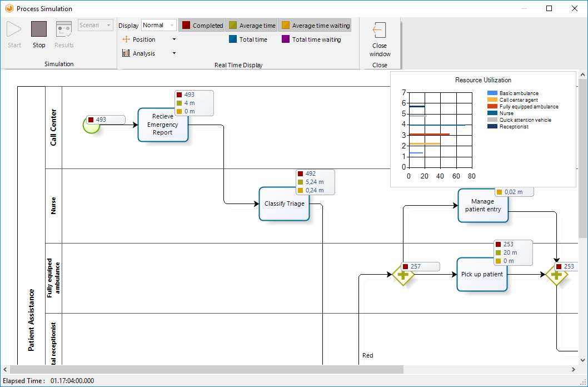Image resolution: width=588 pixels, height=387 pixels.
Task: Toggle the Completed display option
Action: pos(202,25)
